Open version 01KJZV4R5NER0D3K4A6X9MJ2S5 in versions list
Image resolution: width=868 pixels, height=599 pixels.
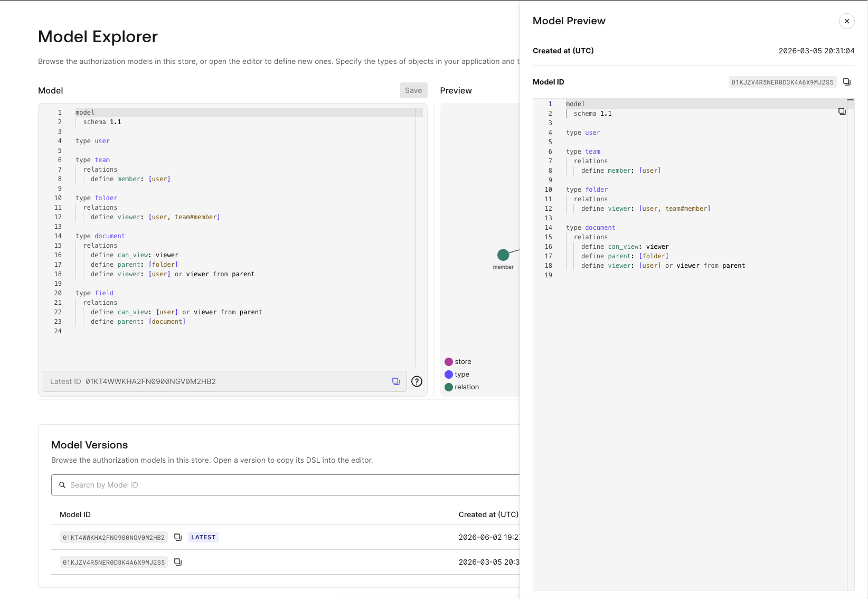click(x=114, y=563)
